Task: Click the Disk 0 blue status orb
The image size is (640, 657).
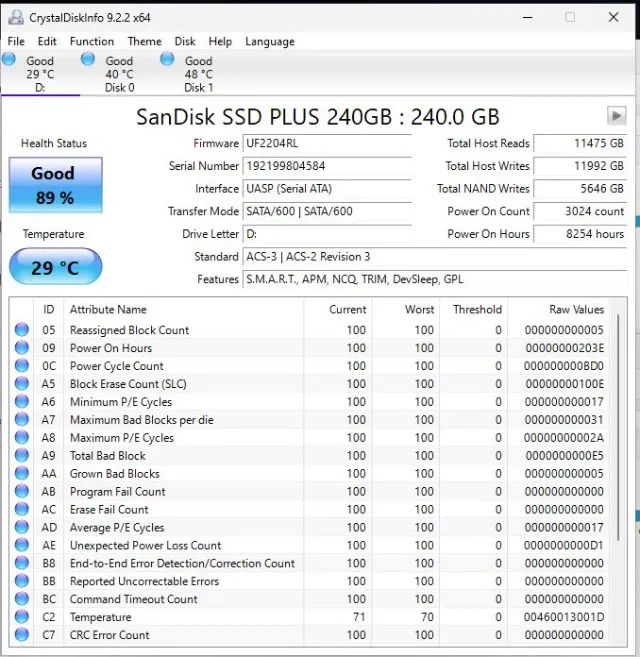Action: (88, 59)
